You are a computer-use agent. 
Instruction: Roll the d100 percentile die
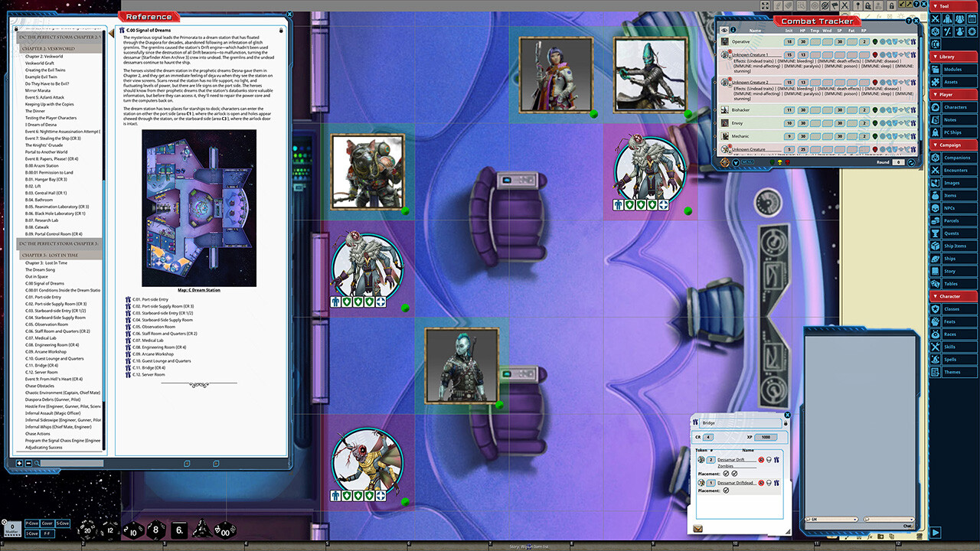(226, 529)
